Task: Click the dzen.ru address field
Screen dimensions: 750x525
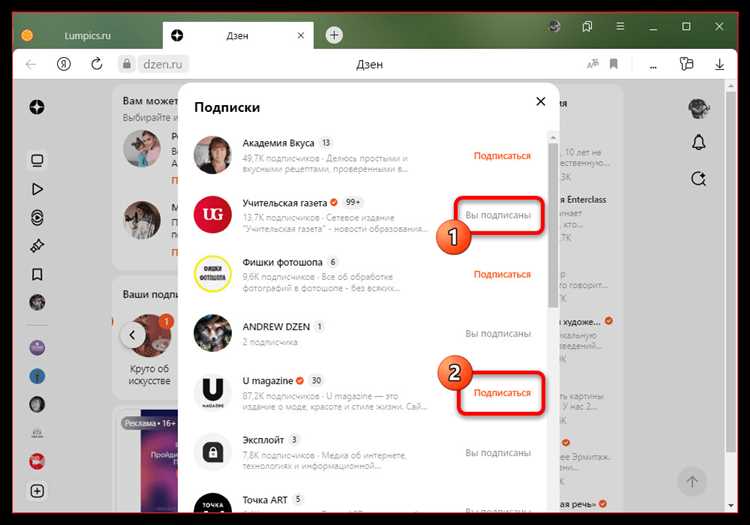Action: [x=163, y=64]
